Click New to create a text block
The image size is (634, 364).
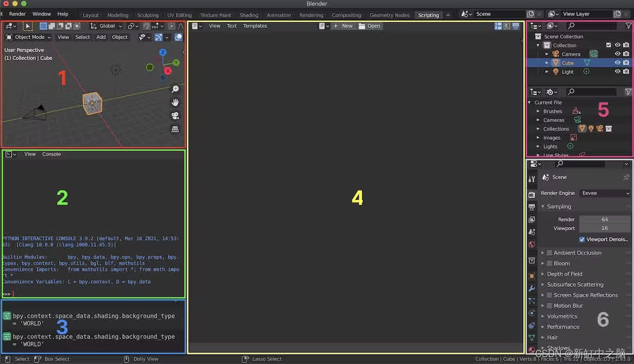click(347, 25)
